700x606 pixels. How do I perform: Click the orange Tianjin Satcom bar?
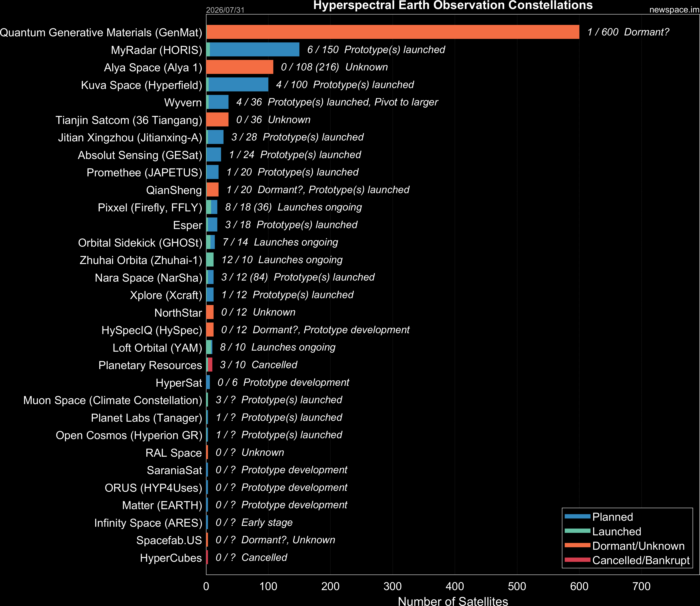tap(218, 119)
